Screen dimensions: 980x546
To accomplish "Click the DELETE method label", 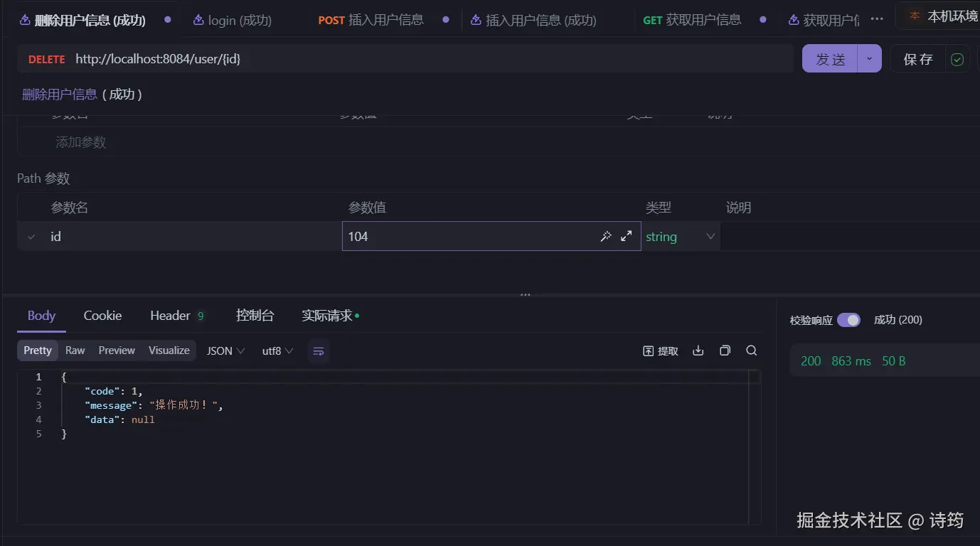I will click(x=47, y=60).
